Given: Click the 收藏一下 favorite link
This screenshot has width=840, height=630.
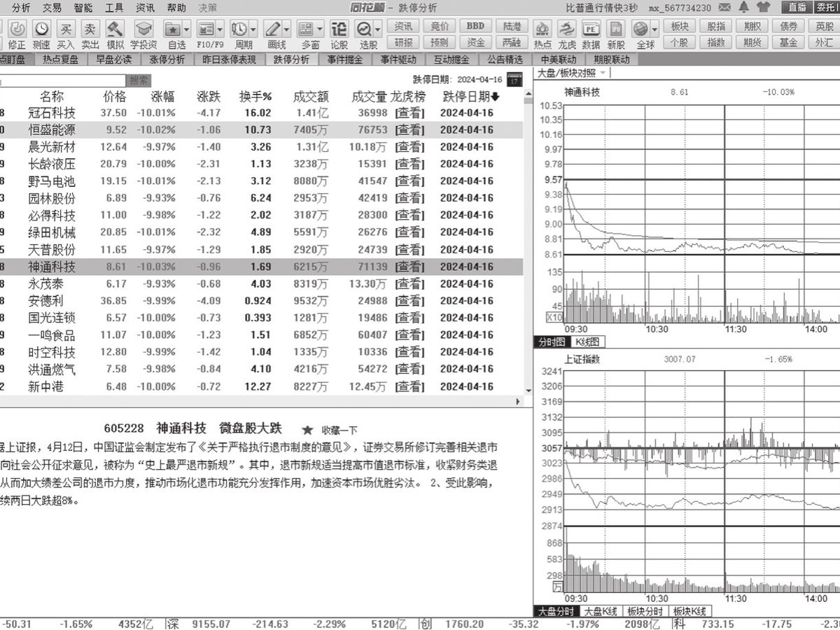Looking at the screenshot, I should 339,430.
